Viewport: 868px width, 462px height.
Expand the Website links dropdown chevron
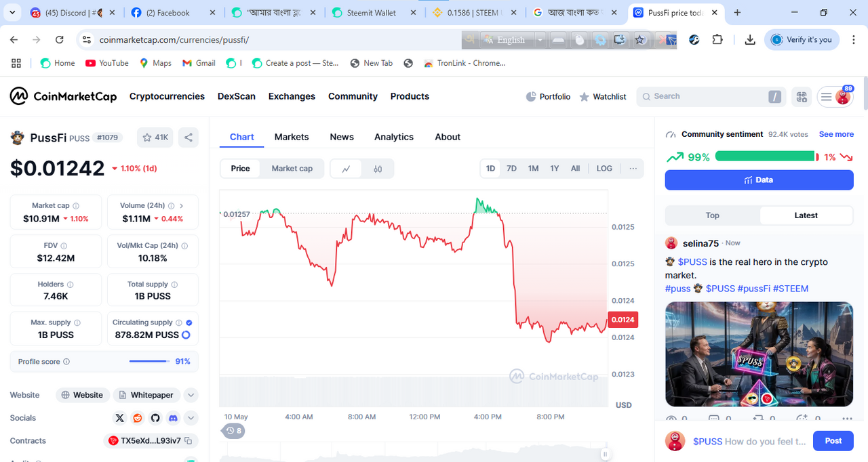coord(191,395)
